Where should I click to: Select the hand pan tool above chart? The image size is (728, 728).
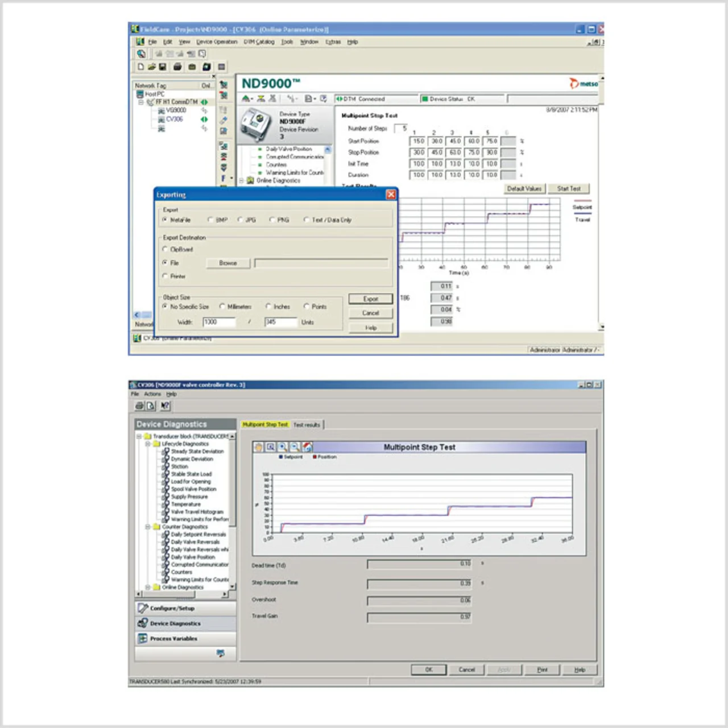pyautogui.click(x=259, y=447)
